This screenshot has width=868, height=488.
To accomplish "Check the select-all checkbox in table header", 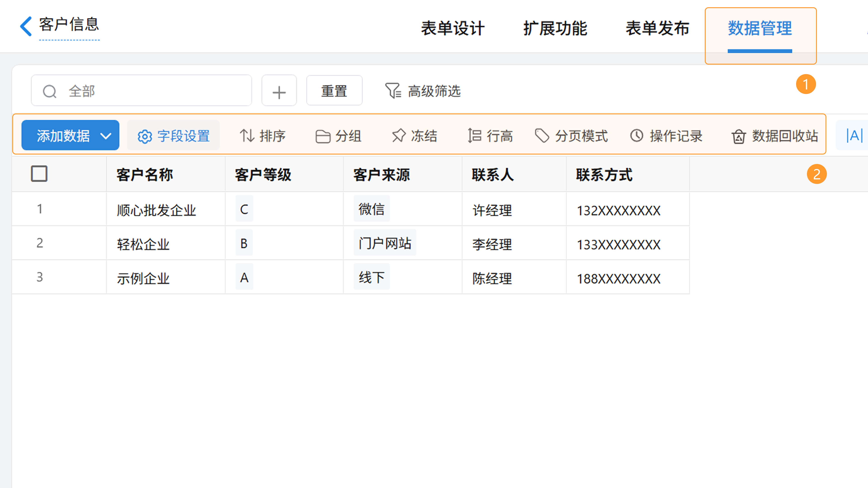I will tap(39, 174).
